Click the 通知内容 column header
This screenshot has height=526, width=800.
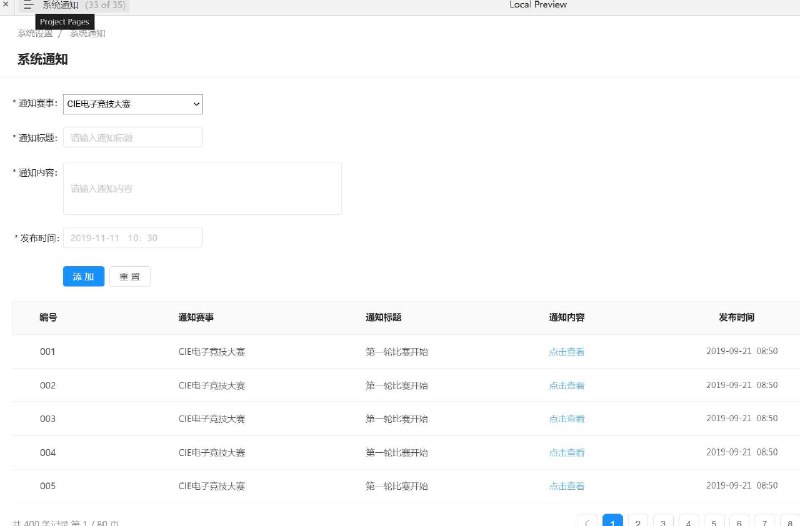[566, 317]
